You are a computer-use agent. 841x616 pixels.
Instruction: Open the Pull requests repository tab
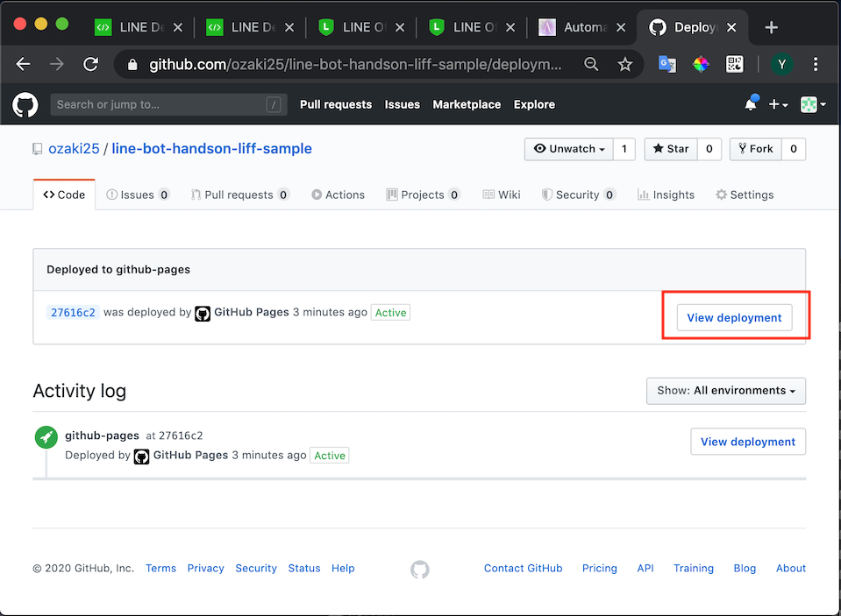coord(240,195)
